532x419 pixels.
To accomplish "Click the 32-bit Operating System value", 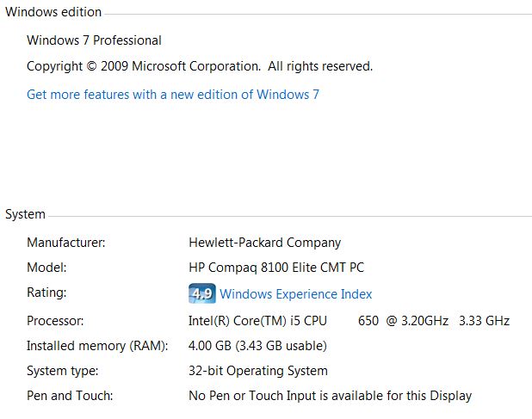I will point(257,371).
